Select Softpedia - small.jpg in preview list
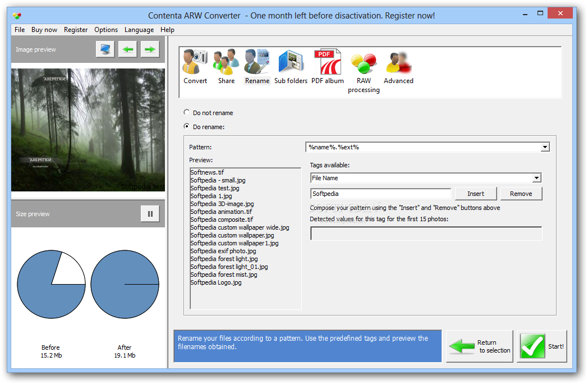This screenshot has height=384, width=588. 218,180
